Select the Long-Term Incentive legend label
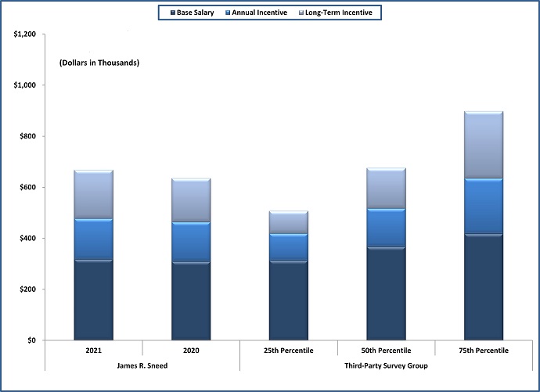The image size is (540, 392). click(338, 13)
